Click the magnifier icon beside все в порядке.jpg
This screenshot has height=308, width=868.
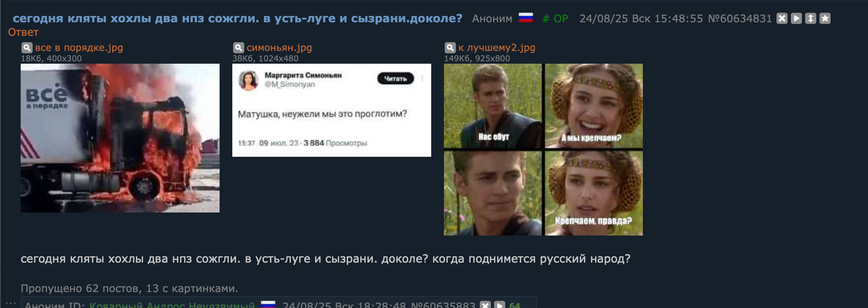pos(27,48)
